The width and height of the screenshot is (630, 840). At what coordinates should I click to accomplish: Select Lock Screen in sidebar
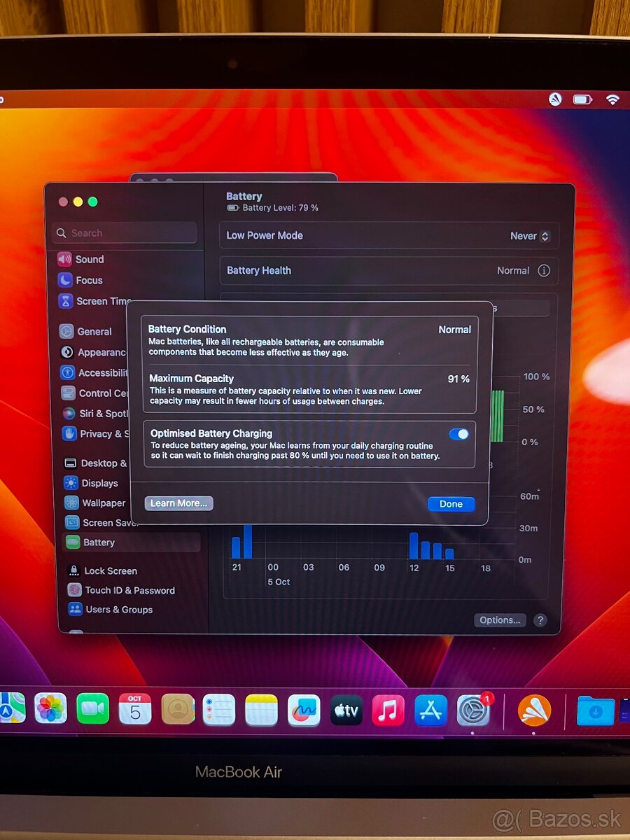[110, 570]
